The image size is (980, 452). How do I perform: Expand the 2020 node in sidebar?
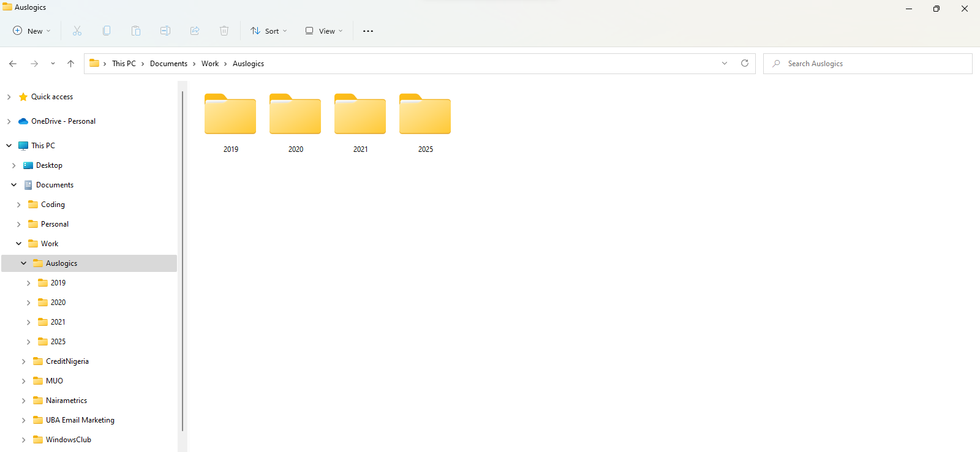click(29, 303)
